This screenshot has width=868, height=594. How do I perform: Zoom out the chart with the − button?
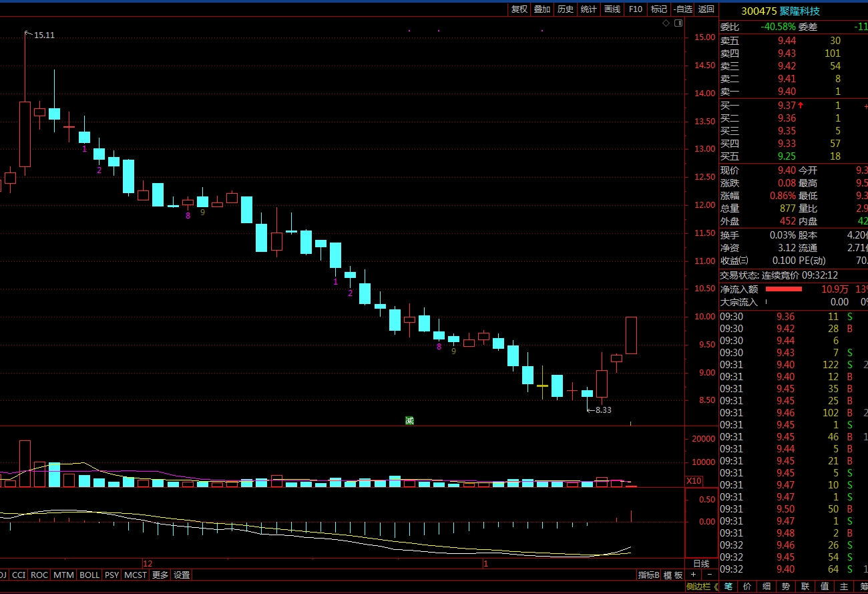[x=709, y=575]
